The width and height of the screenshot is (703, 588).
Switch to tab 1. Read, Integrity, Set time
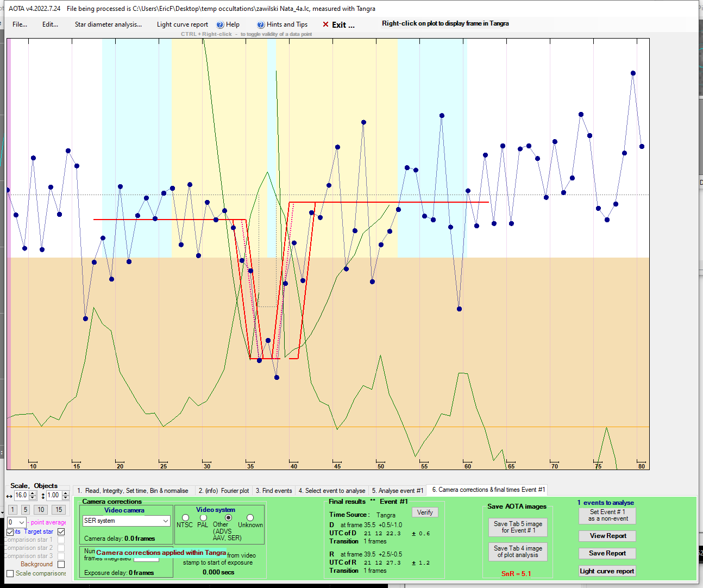tap(133, 491)
